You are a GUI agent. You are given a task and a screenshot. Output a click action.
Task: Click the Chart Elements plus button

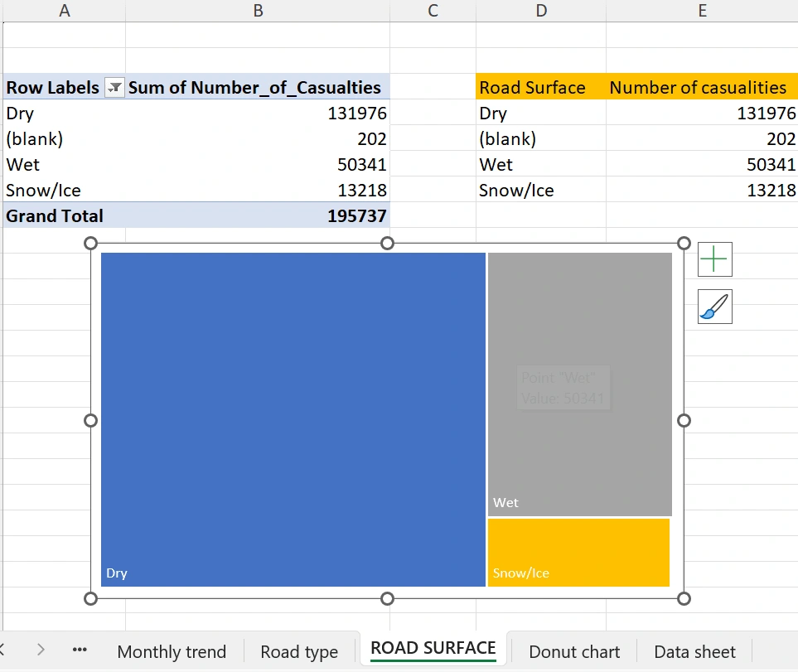tap(714, 259)
